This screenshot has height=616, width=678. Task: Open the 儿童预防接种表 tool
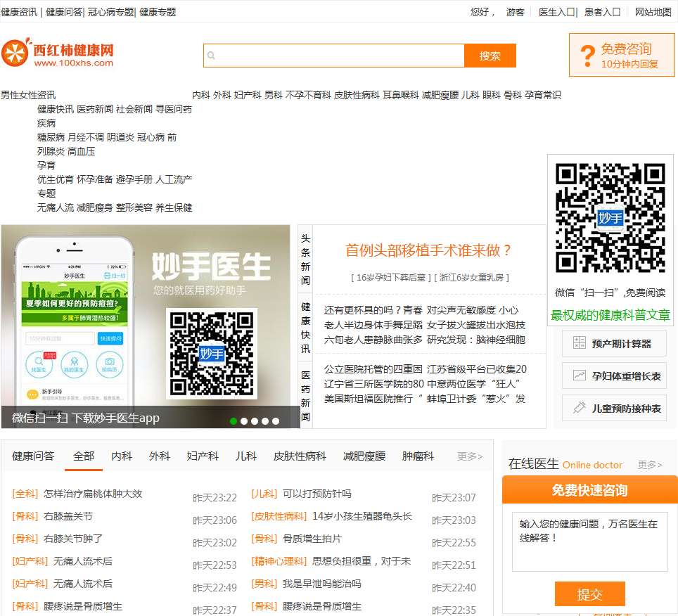pos(614,408)
